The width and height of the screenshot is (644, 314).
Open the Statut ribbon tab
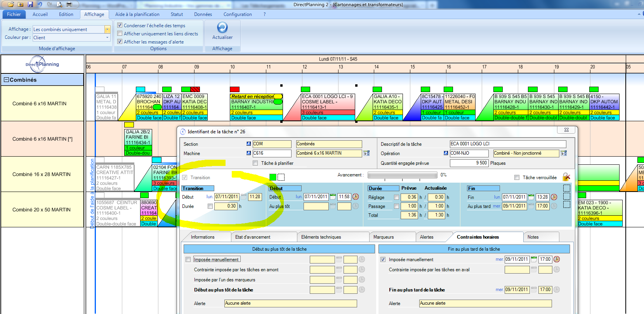coord(177,14)
